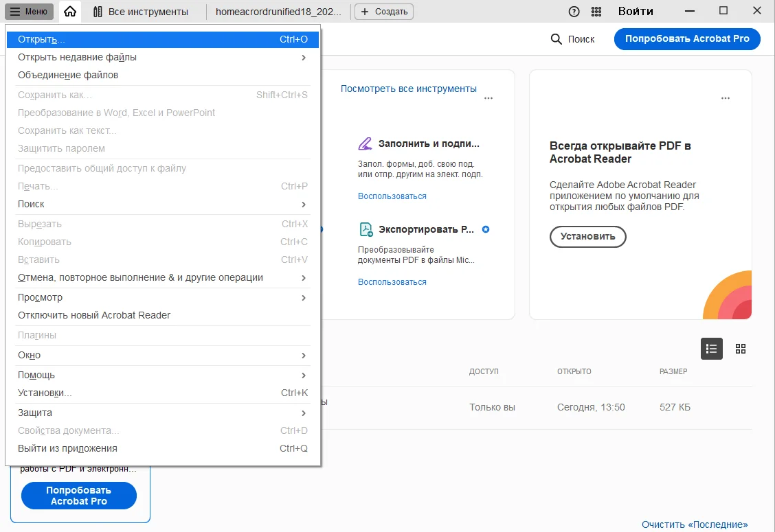Click 'Очистить «Последние»' link
Screen dimensions: 775x532
695,524
